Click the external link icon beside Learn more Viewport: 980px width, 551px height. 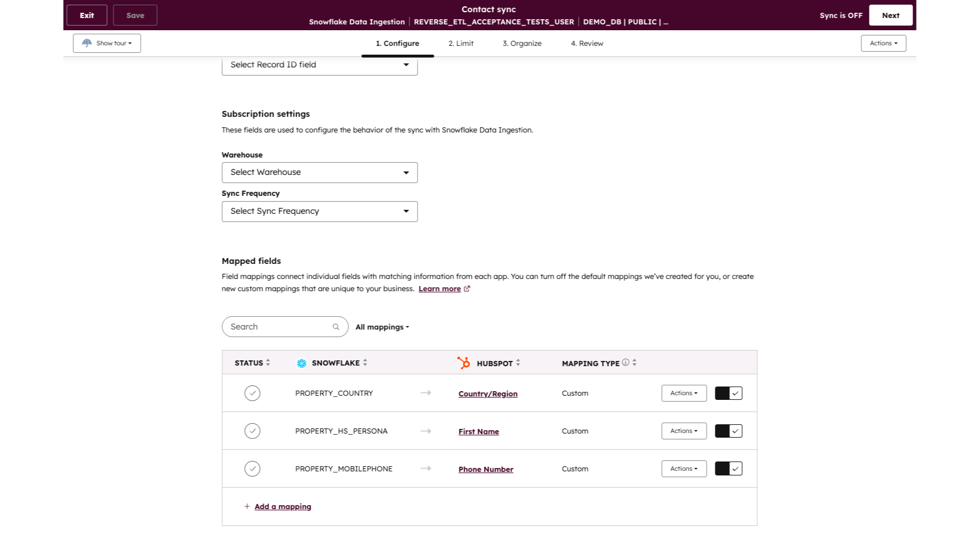466,288
